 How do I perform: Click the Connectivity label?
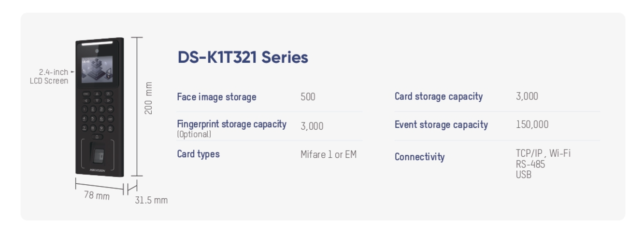419,157
